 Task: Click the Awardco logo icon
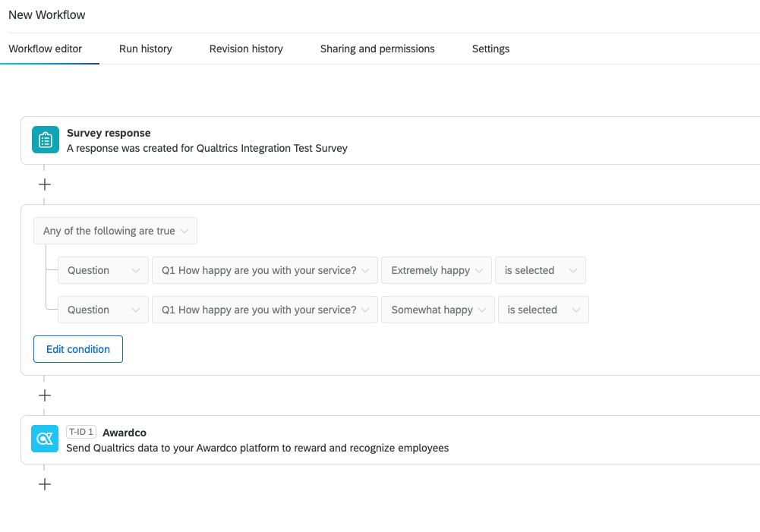(x=45, y=439)
